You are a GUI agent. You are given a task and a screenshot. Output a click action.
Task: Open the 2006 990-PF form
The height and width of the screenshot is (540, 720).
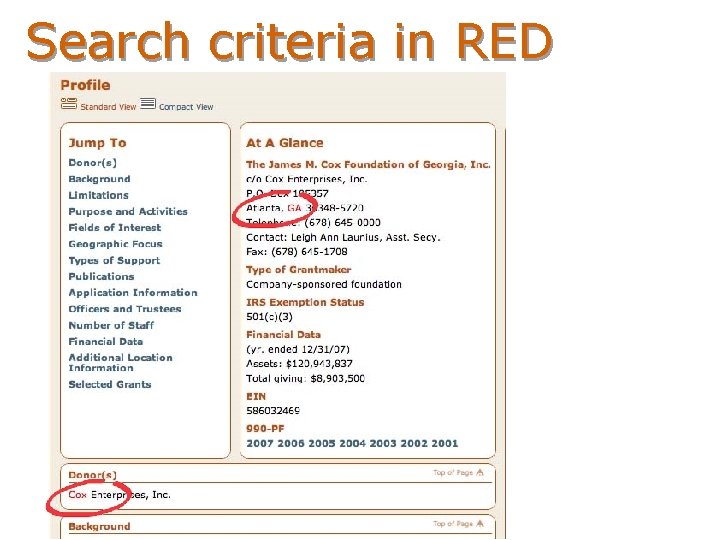click(291, 443)
